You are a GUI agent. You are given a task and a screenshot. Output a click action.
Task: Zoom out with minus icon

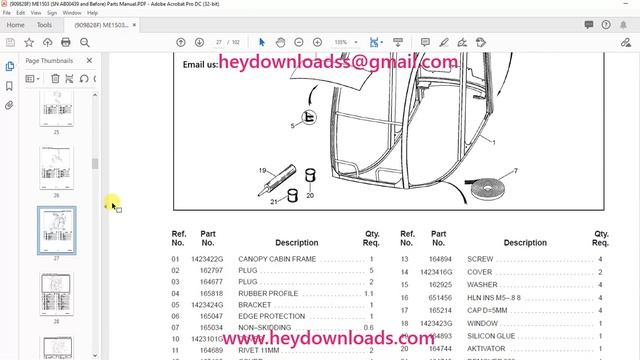299,42
